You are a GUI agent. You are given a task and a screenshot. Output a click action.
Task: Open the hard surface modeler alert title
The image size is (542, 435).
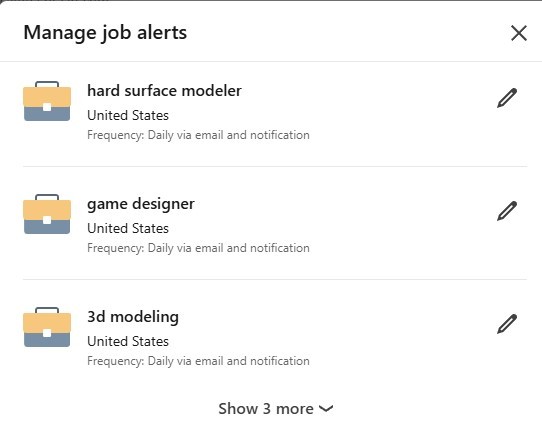coord(164,91)
